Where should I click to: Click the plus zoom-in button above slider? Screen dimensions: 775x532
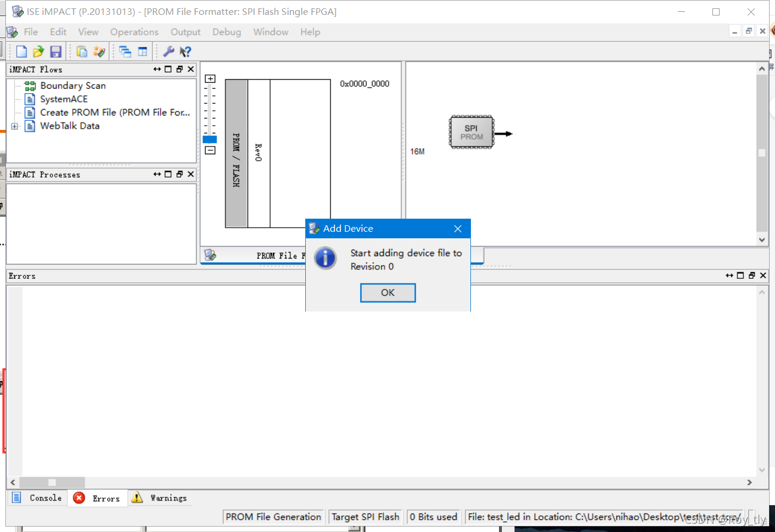(210, 79)
